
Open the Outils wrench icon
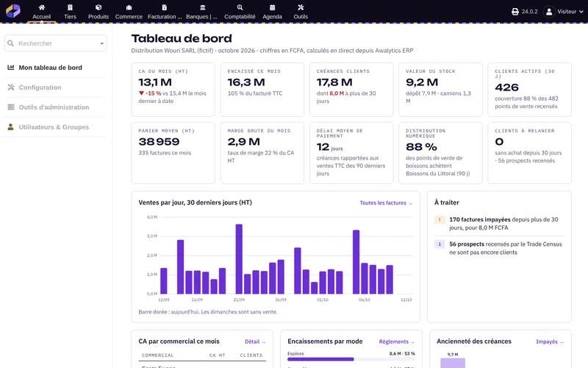[301, 7]
